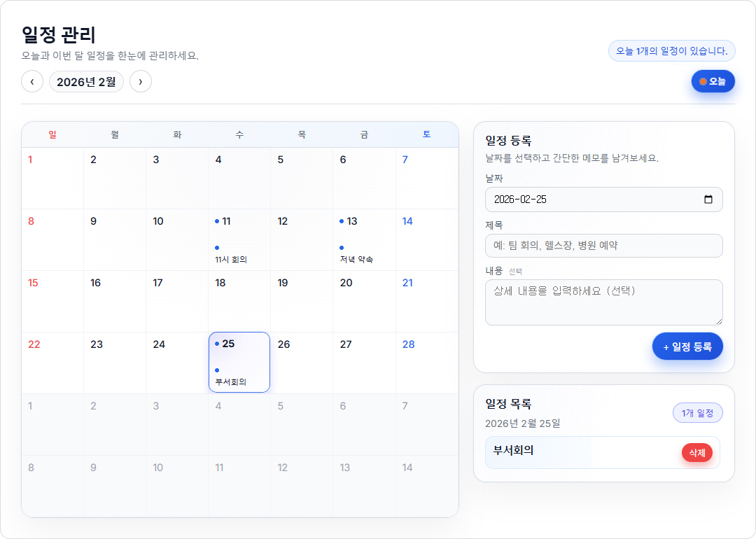Go to the next month
The height and width of the screenshot is (539, 756).
tap(141, 81)
